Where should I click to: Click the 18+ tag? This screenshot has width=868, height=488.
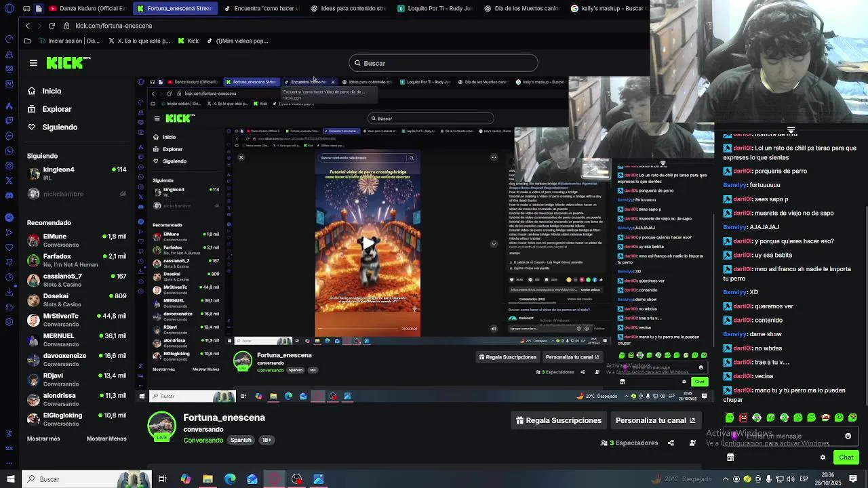pyautogui.click(x=267, y=440)
